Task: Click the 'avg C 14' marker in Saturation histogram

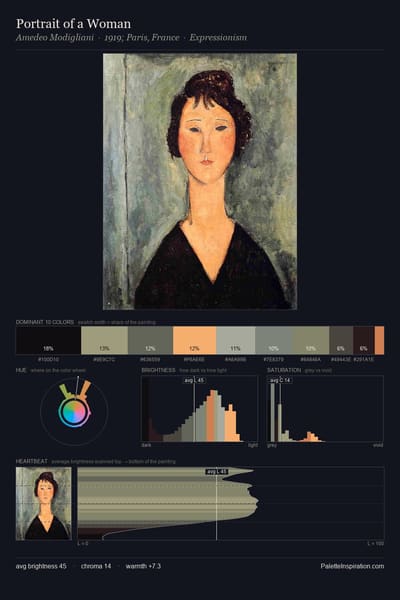Action: (281, 380)
